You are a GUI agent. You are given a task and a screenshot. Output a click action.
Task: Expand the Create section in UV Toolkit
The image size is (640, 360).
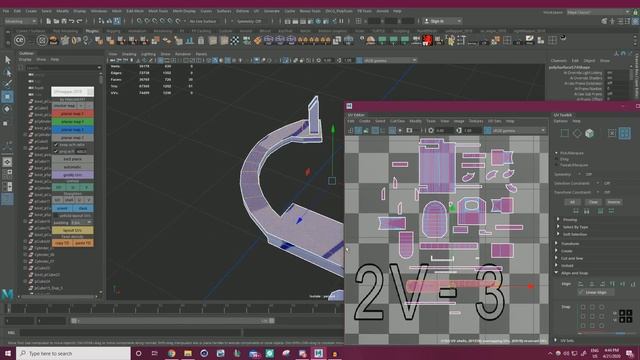coord(556,251)
